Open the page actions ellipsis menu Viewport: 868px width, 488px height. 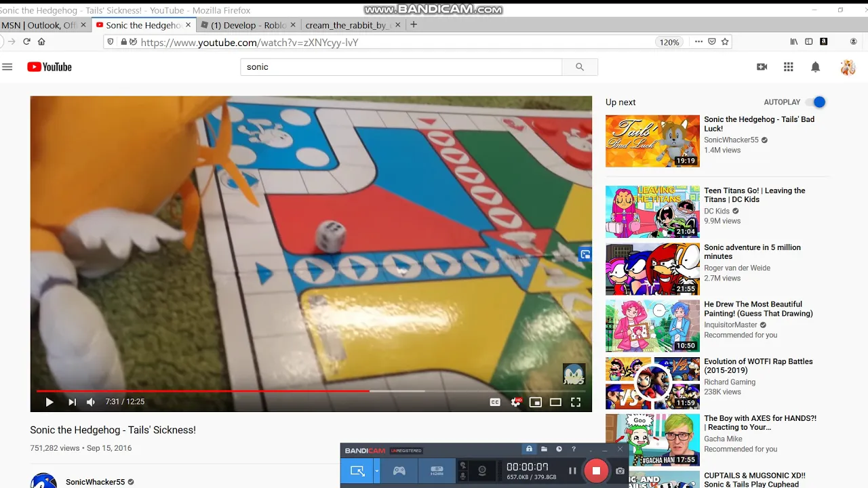click(698, 42)
